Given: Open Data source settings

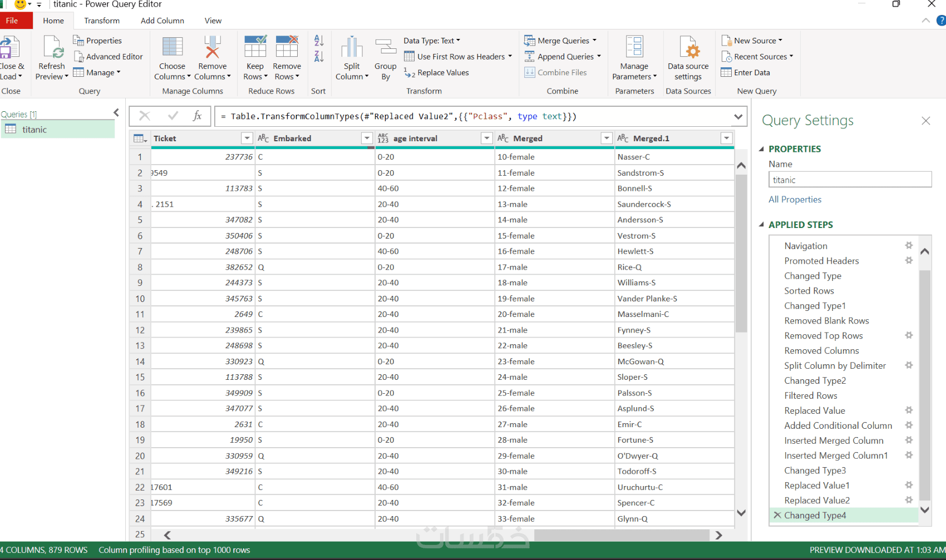Looking at the screenshot, I should tap(688, 48).
